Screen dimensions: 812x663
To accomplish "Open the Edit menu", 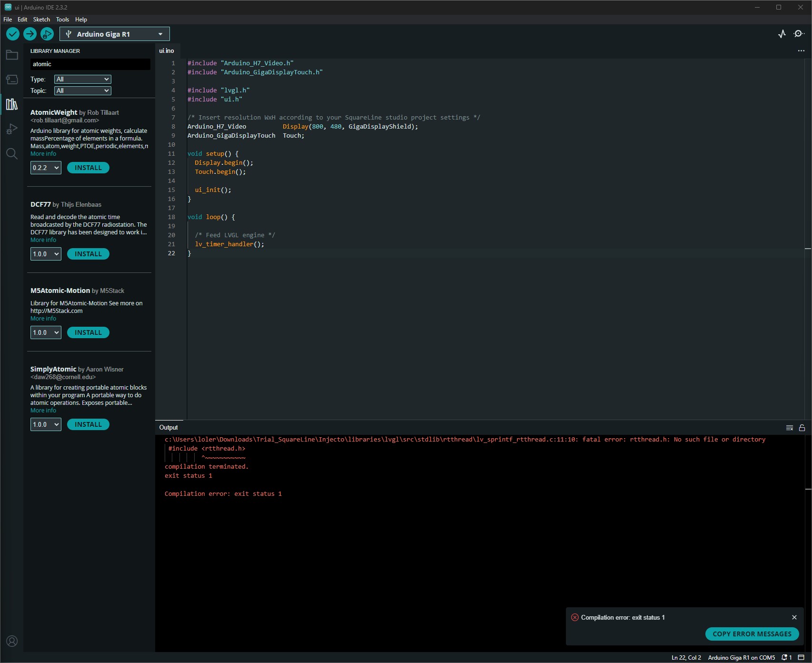I will [x=22, y=20].
